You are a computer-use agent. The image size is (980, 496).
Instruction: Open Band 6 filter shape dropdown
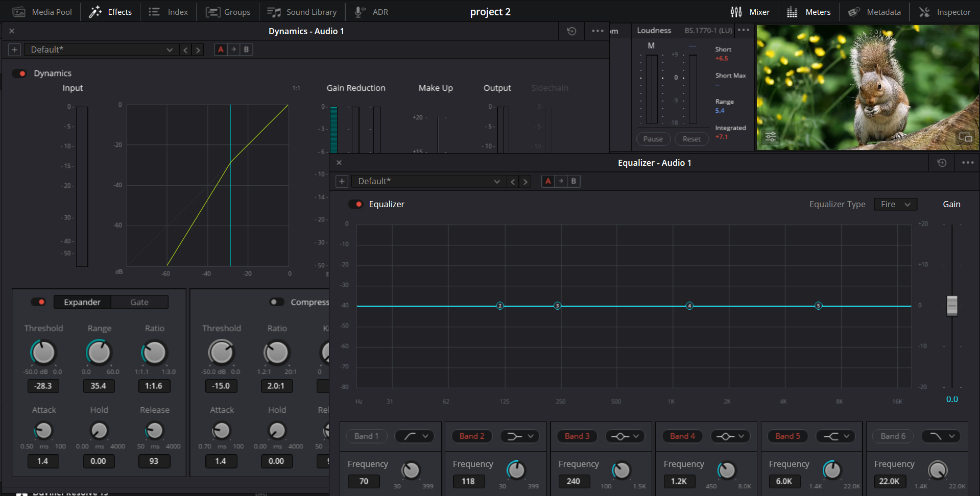[x=941, y=436]
